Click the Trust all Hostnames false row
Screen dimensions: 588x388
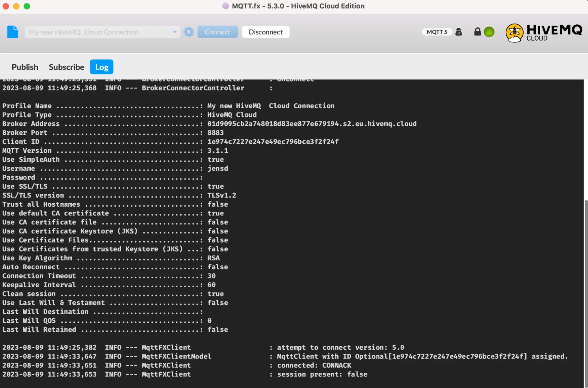115,204
